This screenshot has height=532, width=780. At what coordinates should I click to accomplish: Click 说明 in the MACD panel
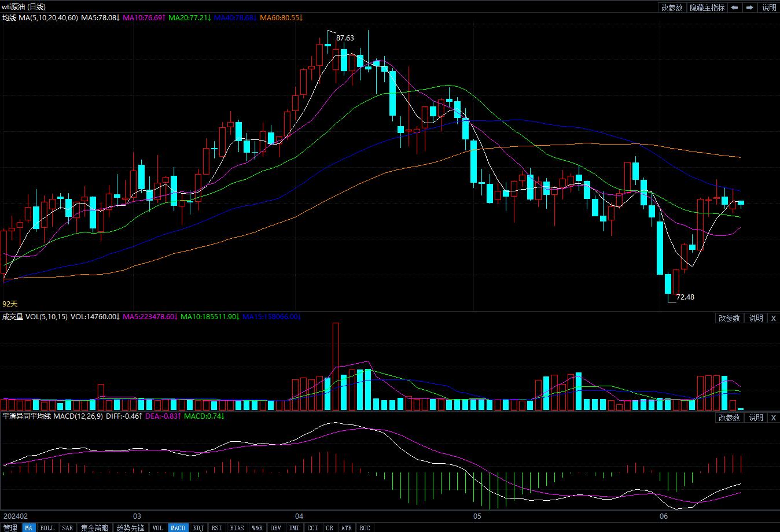pos(756,418)
